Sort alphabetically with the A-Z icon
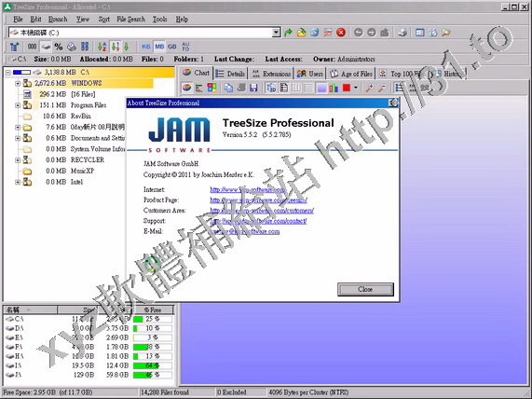 [102, 47]
